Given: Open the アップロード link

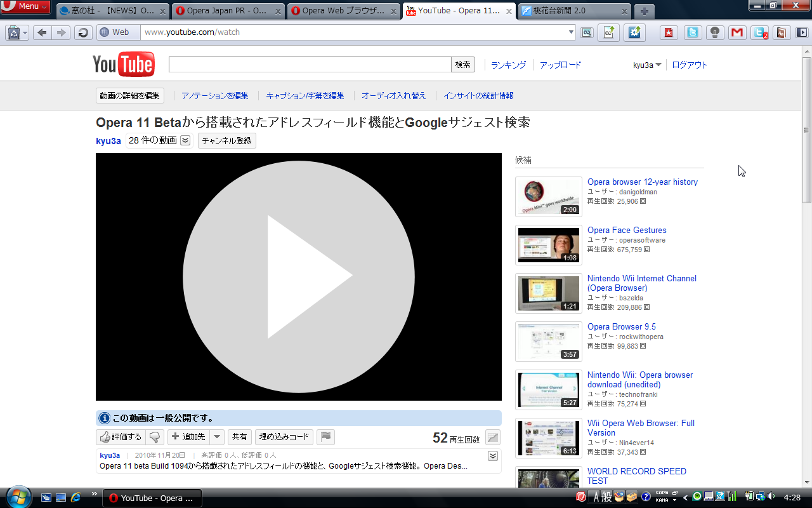Looking at the screenshot, I should [560, 65].
